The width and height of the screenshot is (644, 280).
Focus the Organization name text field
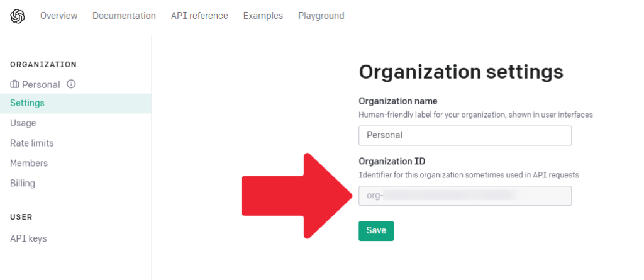[465, 135]
